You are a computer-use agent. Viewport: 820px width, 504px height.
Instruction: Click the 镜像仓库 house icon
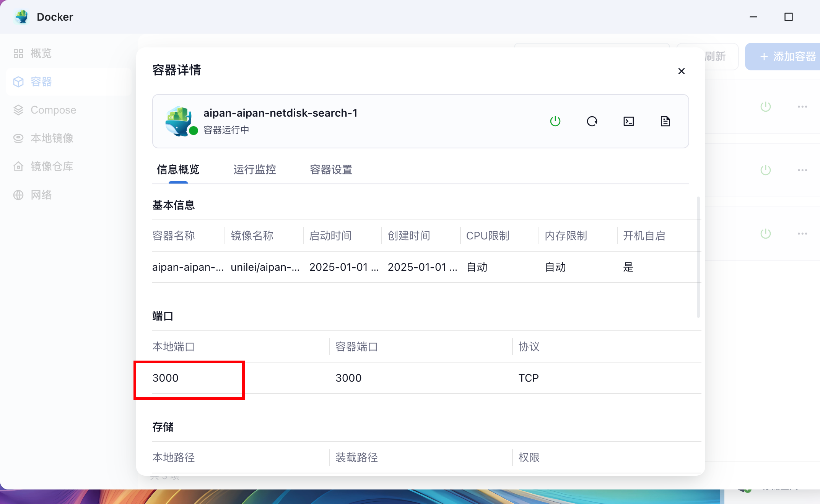18,166
